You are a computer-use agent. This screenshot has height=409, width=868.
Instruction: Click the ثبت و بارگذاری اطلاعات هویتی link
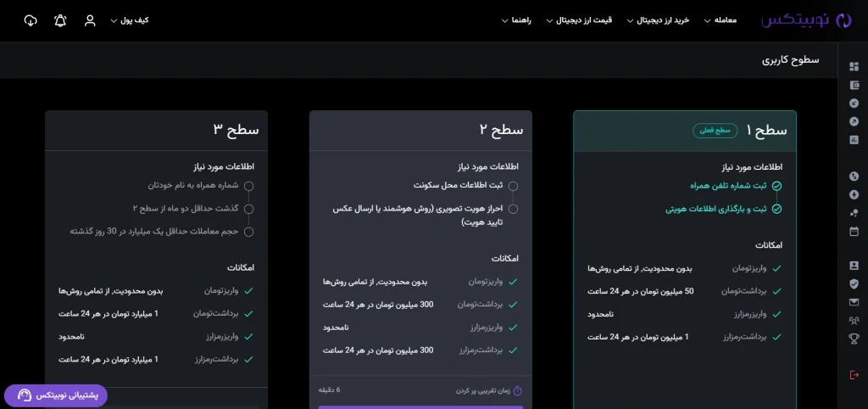[x=715, y=209]
